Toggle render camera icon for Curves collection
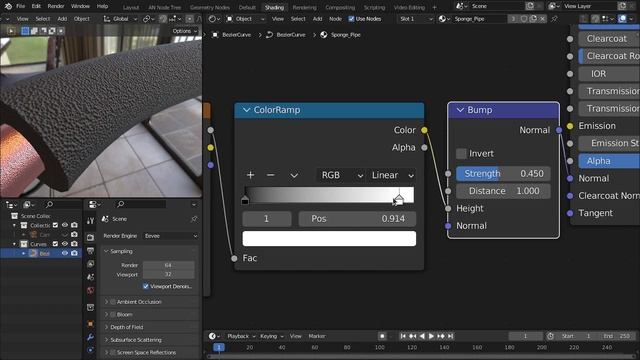This screenshot has width=640, height=360. click(74, 244)
